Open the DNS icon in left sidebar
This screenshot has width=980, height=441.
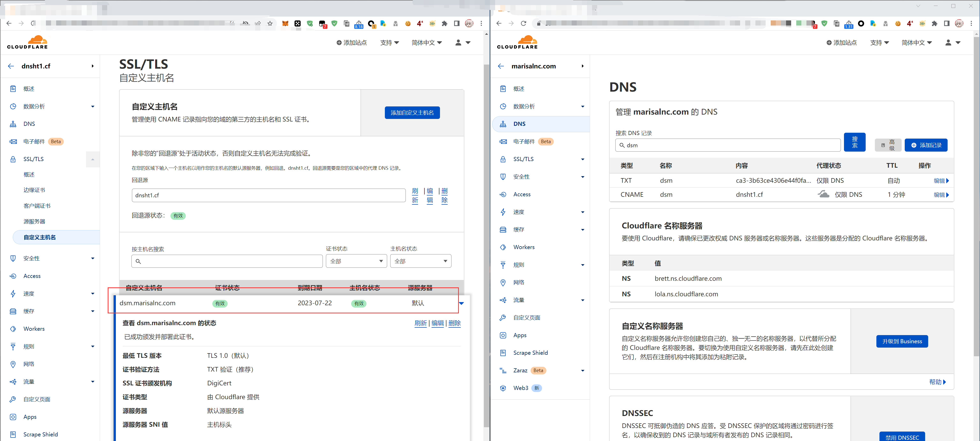pyautogui.click(x=13, y=124)
